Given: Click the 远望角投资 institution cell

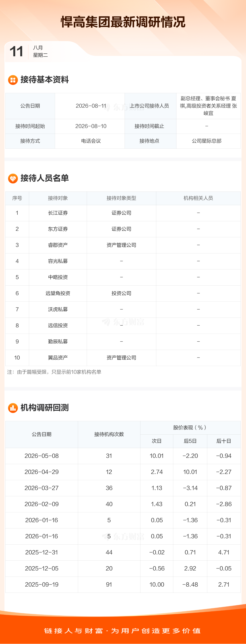Looking at the screenshot, I should [x=58, y=293].
